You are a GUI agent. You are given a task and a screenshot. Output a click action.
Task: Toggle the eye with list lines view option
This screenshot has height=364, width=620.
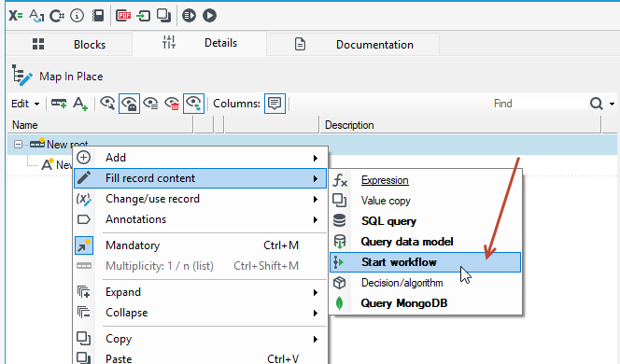click(x=150, y=104)
